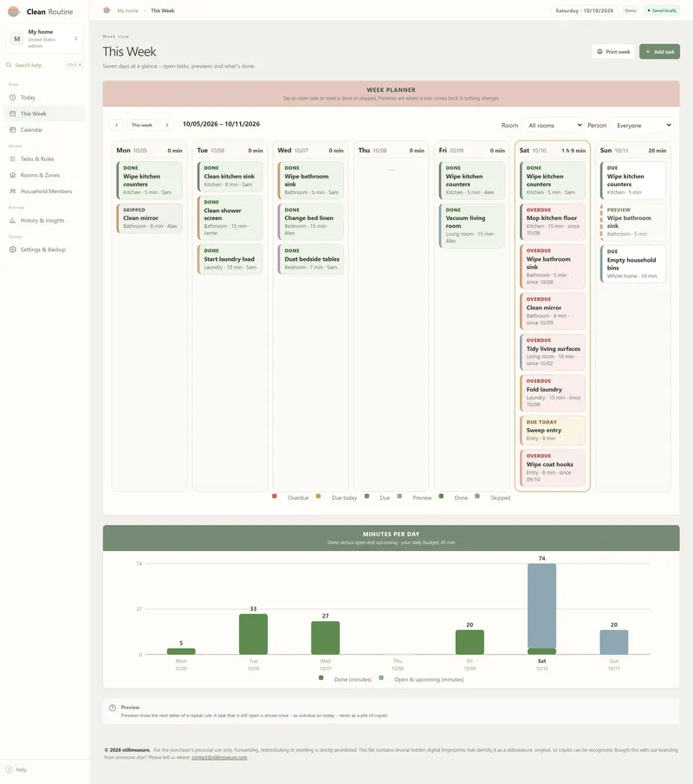Image resolution: width=693 pixels, height=784 pixels.
Task: Open the Change bed linen task
Action: click(310, 222)
